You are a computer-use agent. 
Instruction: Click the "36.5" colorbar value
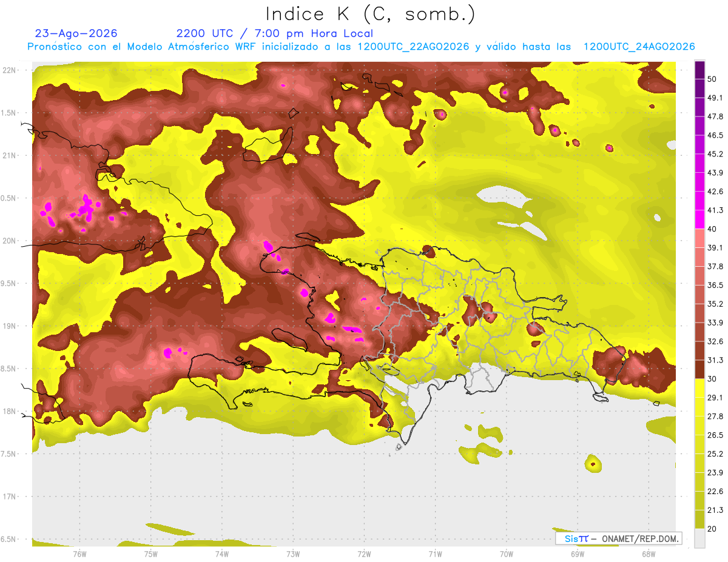pyautogui.click(x=715, y=285)
